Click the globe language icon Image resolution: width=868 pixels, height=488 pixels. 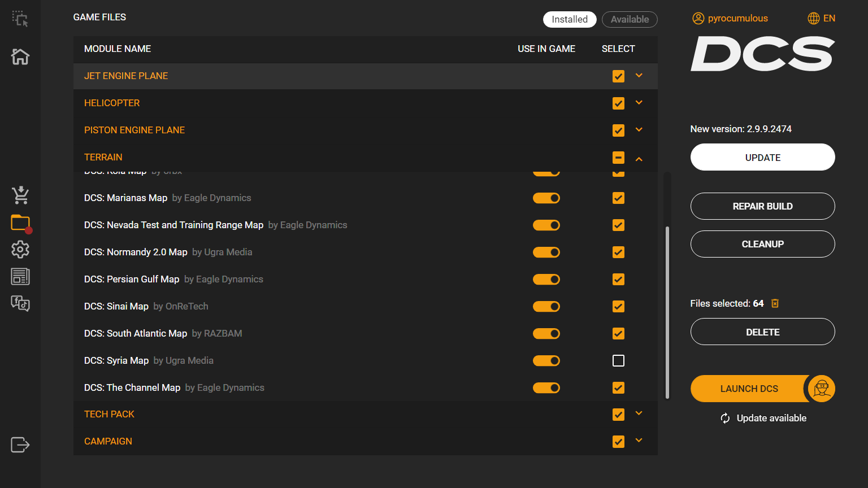coord(814,18)
